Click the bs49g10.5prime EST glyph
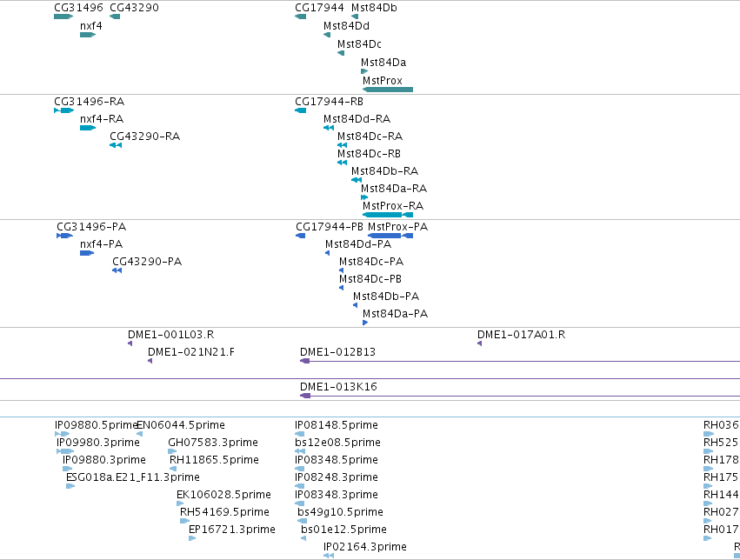Image resolution: width=740 pixels, height=560 pixels. point(303,522)
